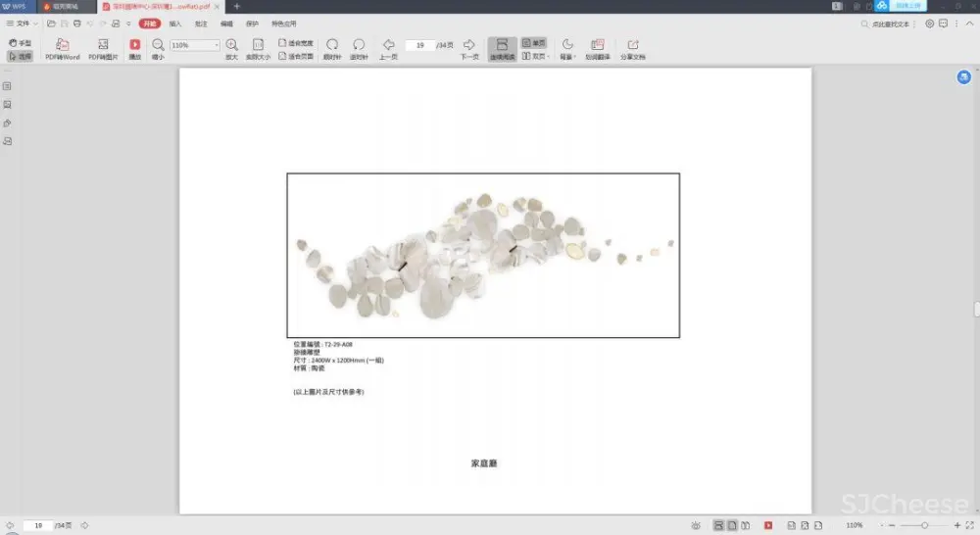Enter fullscreen with status bar corner icon
This screenshot has height=535, width=980.
pos(970,525)
